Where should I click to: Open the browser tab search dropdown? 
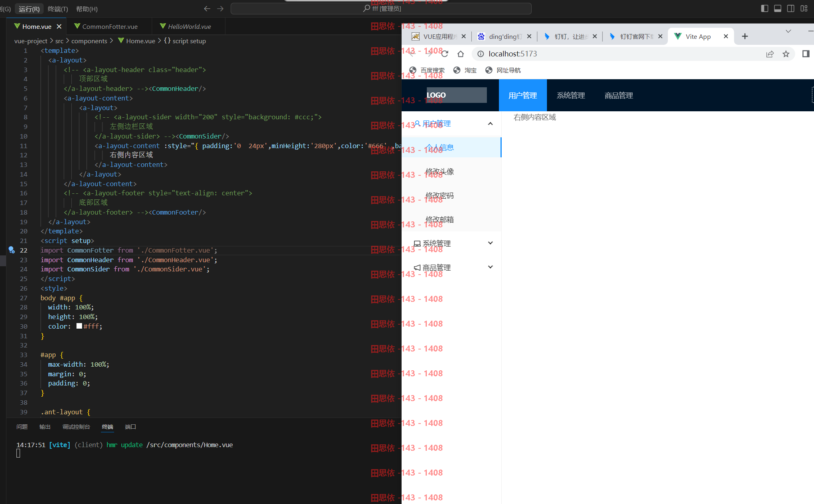[788, 31]
